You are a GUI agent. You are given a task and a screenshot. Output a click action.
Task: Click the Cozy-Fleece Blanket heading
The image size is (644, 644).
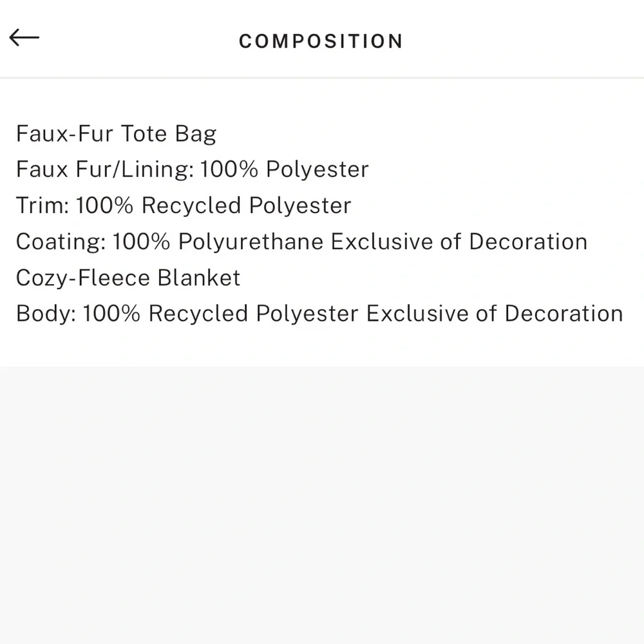click(128, 278)
